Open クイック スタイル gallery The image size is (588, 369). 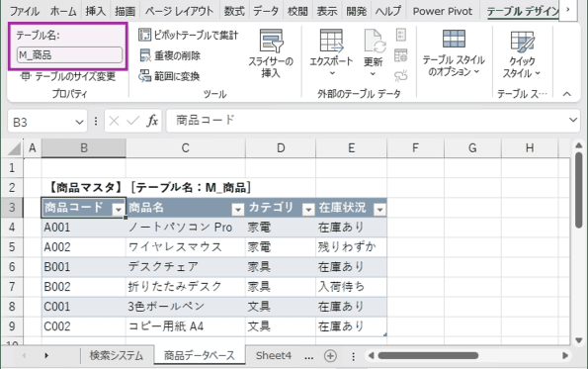(522, 53)
